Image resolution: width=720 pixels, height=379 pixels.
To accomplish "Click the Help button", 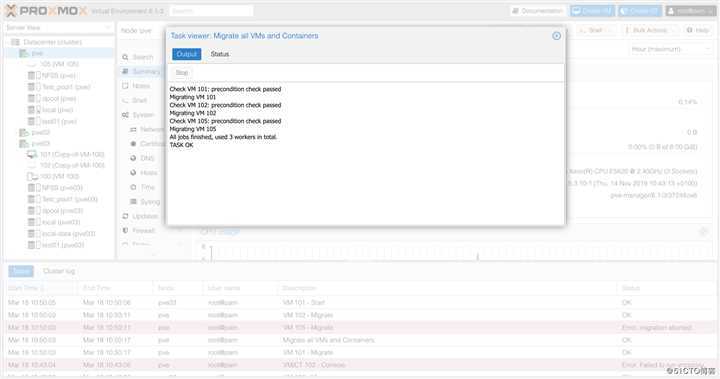I will [x=698, y=30].
